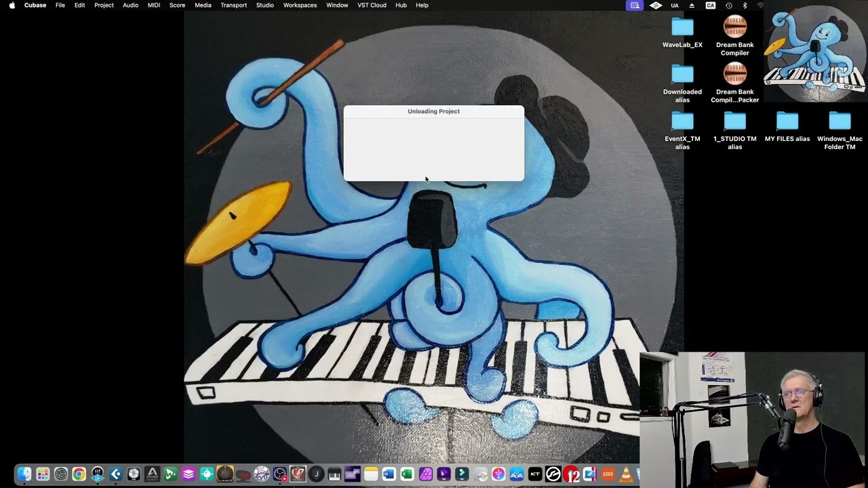Launch Microsoft Excel from the Dock
The width and height of the screenshot is (868, 488).
[407, 474]
